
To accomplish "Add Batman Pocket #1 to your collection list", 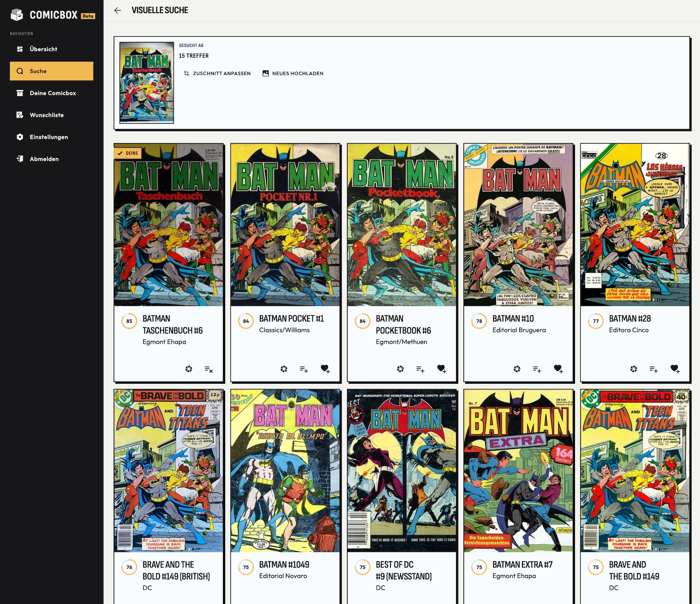I will (304, 370).
